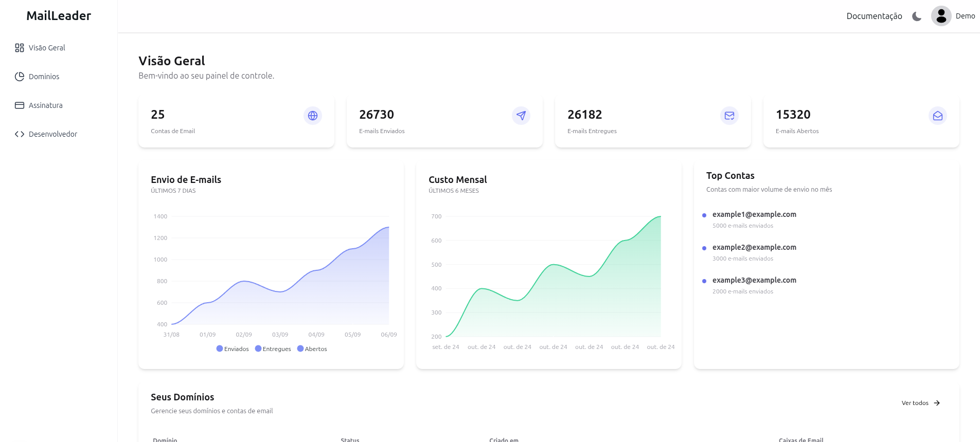
Task: Click the Desenvolvedor code brackets icon
Action: [20, 134]
